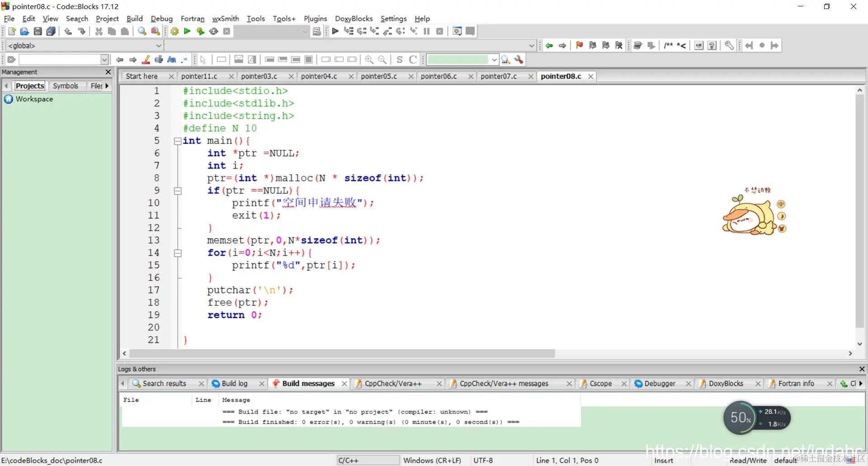Screen dimensions: 868x466
Task: Show more Management tabs with right arrow
Action: coord(107,86)
